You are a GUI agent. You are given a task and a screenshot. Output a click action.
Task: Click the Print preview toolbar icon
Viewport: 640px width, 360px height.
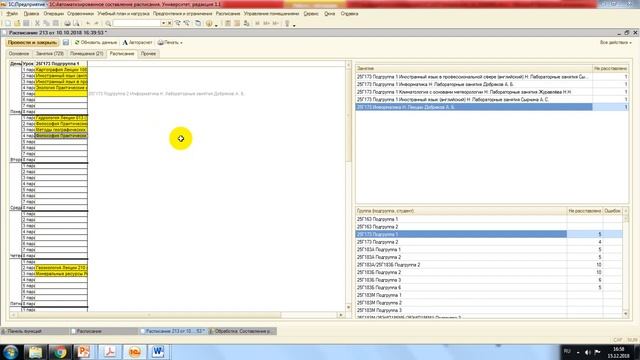76,23
